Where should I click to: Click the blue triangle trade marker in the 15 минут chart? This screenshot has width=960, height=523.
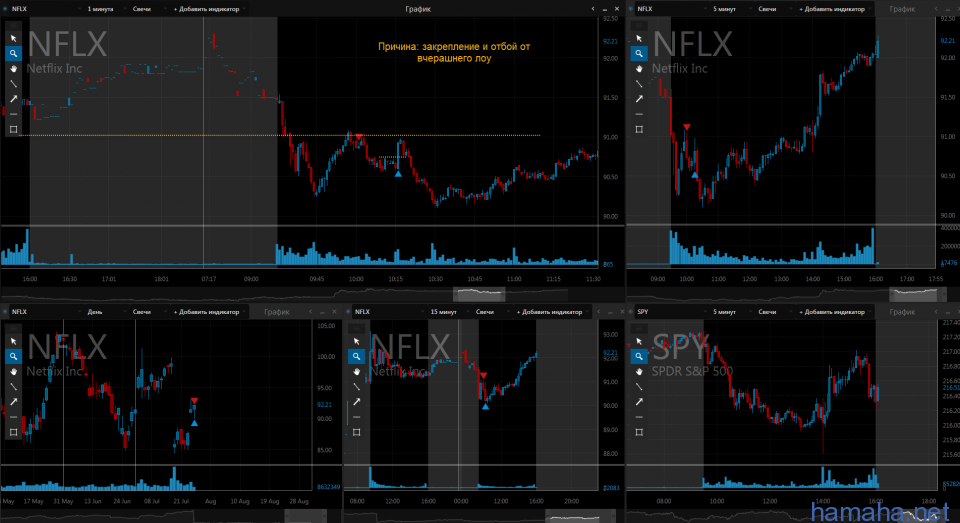[x=486, y=406]
